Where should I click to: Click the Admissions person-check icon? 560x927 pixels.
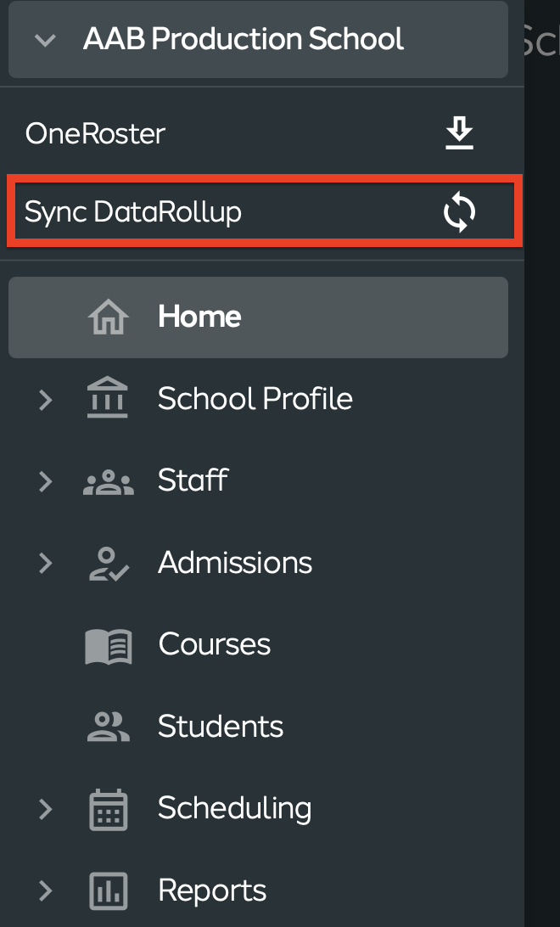pos(109,564)
